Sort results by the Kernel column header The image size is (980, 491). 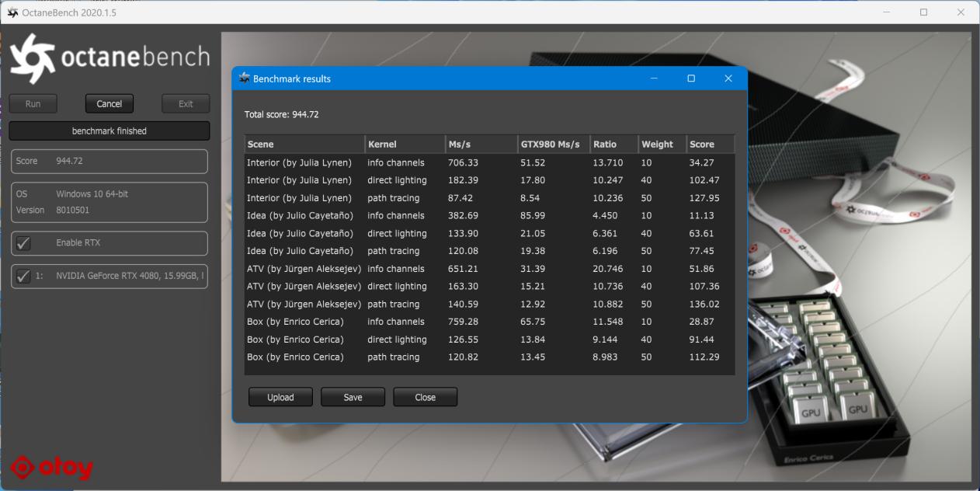pos(404,144)
